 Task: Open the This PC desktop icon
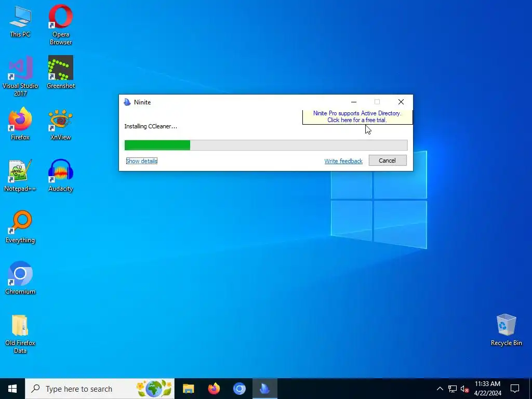tap(20, 21)
